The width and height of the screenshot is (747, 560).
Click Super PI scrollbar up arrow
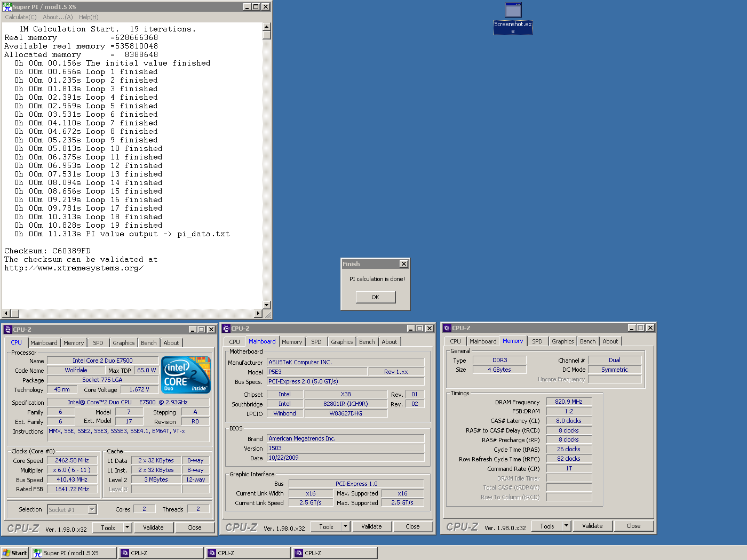coord(267,27)
